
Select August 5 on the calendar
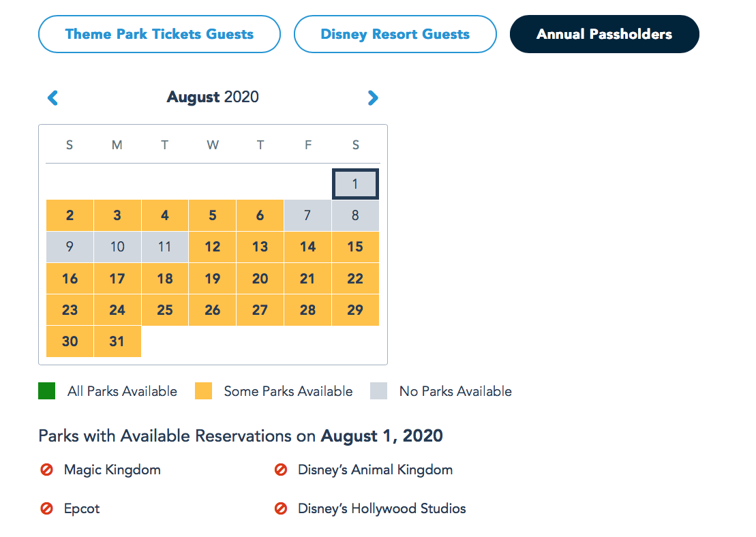(x=213, y=215)
